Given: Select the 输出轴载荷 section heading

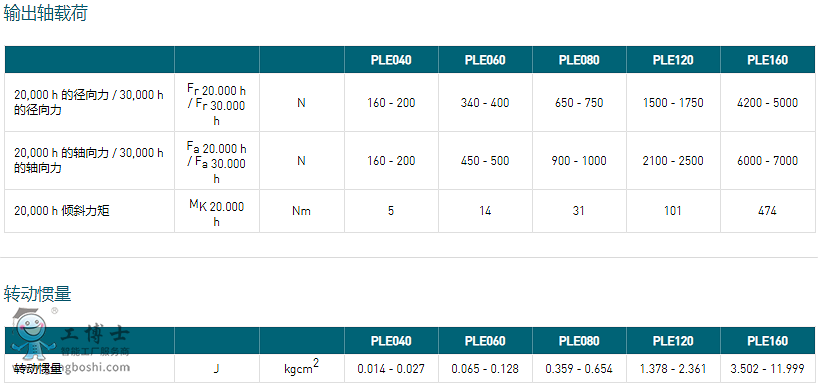Looking at the screenshot, I should [x=45, y=13].
